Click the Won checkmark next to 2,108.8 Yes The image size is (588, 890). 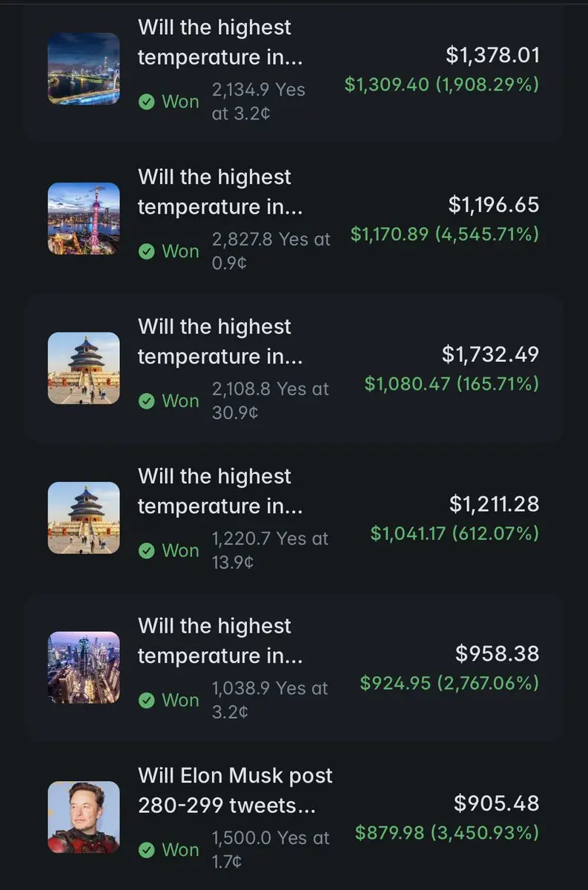click(x=147, y=401)
